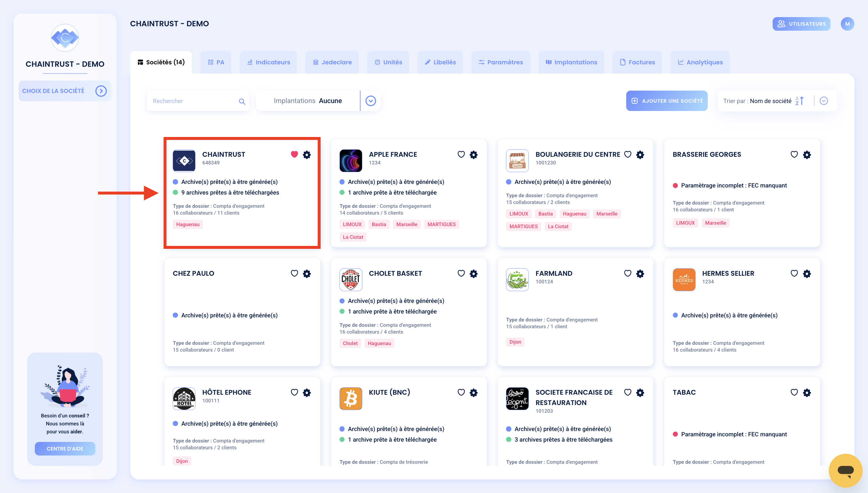Unfavorite CHAINTRUST via red heart
This screenshot has width=868, height=493.
[x=294, y=154]
